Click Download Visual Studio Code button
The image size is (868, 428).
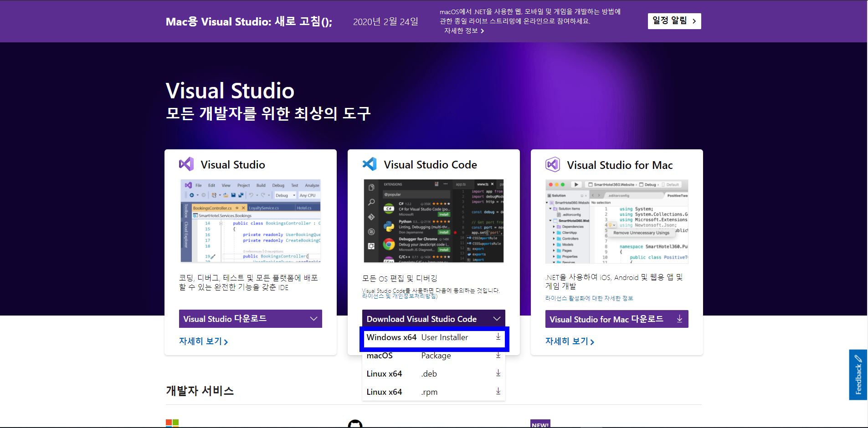(434, 319)
